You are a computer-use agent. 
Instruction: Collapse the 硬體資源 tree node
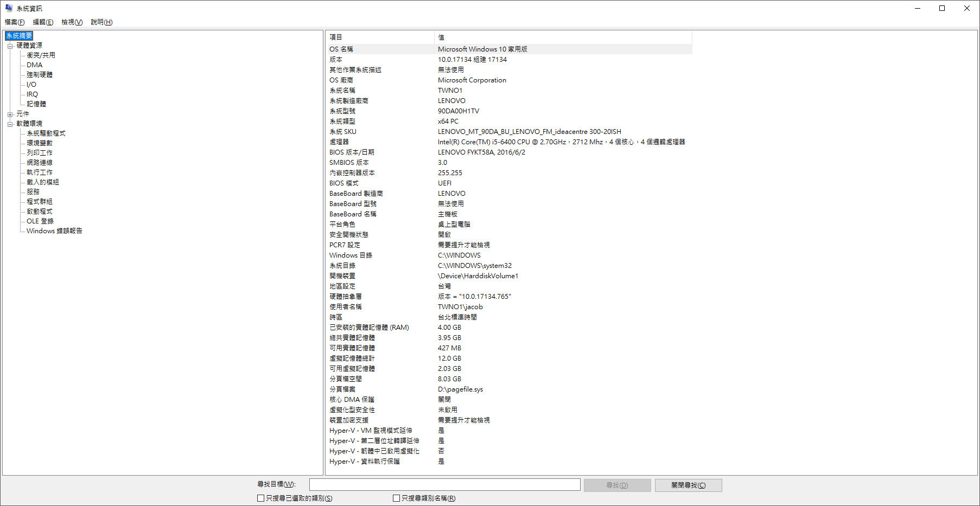click(x=10, y=46)
